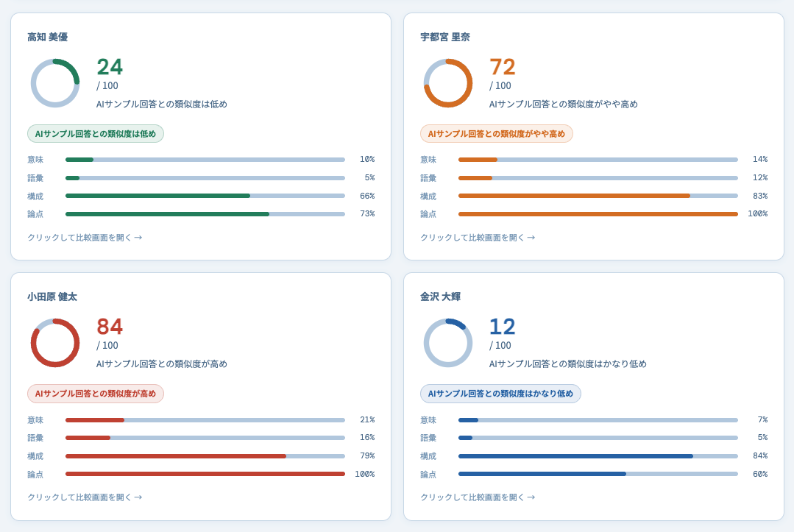Click the blue score 12
Viewport: 794px width, 532px height.
pos(503,327)
